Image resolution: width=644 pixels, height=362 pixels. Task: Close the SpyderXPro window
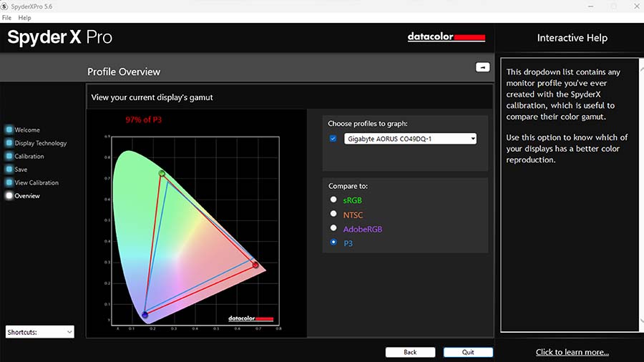tap(636, 6)
